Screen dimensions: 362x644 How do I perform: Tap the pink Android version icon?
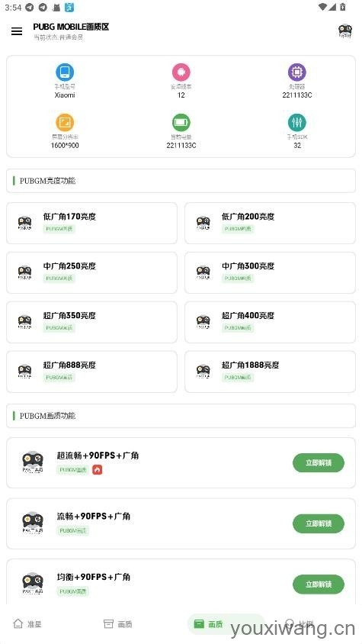point(181,72)
